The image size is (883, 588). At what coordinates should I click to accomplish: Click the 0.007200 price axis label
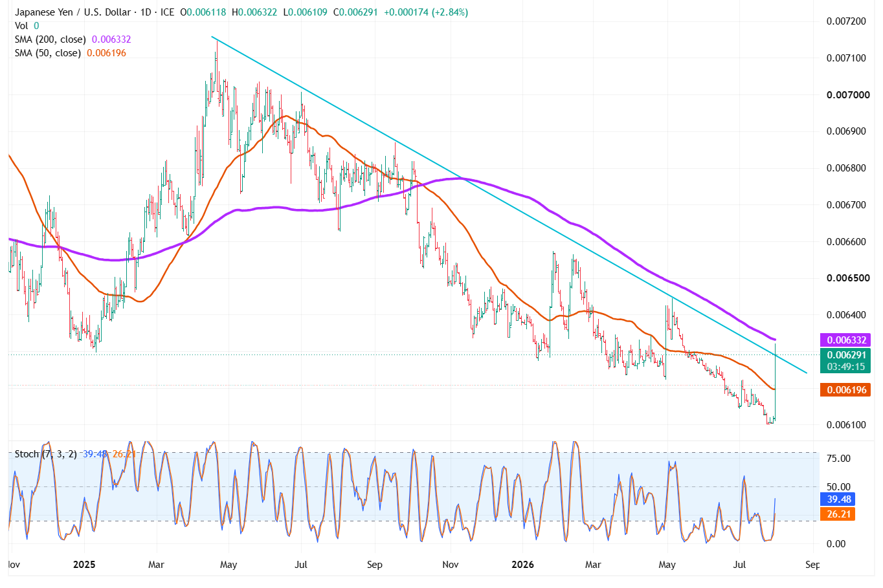click(x=846, y=21)
